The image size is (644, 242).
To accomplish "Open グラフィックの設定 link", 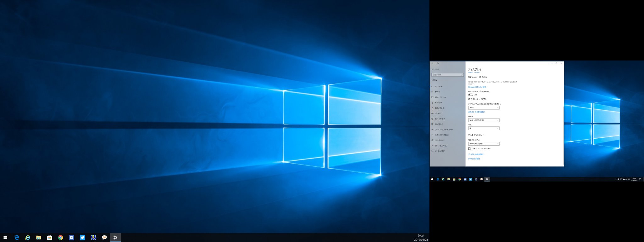I will coord(474,159).
